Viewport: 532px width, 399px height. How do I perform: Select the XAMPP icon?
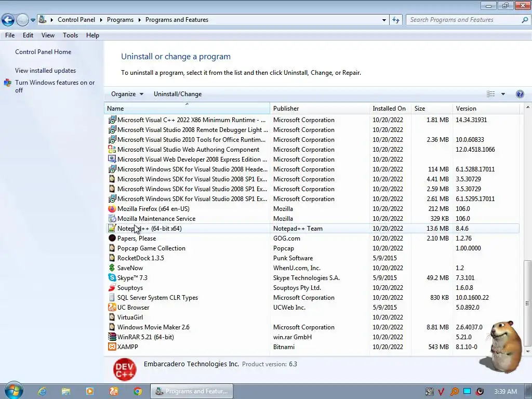112,347
